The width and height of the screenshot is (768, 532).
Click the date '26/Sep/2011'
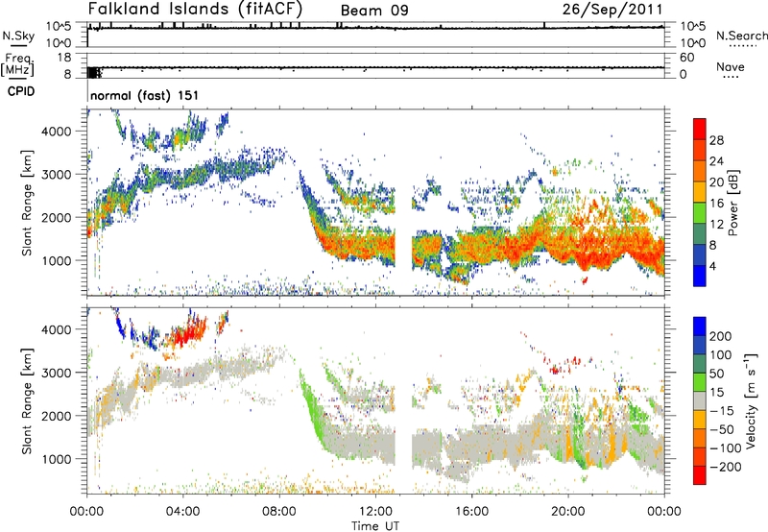[x=612, y=9]
